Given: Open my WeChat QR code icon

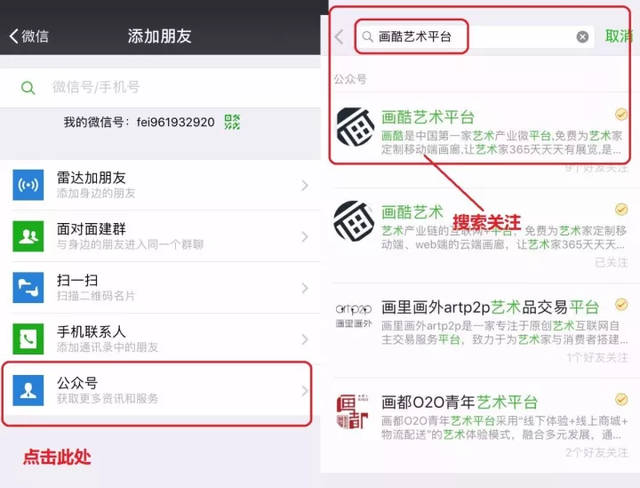Looking at the screenshot, I should click(x=232, y=122).
